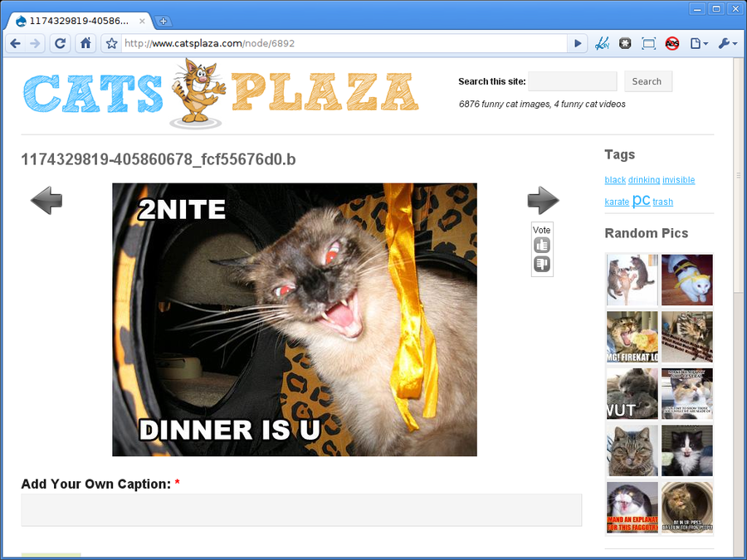Reload the page with the refresh icon
Screen dimensions: 747x560
click(60, 43)
